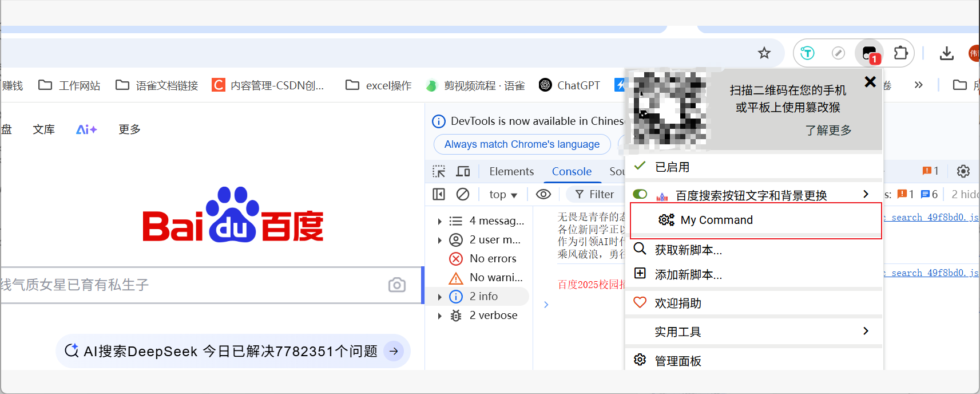Clear the console with the circle-slash icon
980x394 pixels.
coord(463,194)
